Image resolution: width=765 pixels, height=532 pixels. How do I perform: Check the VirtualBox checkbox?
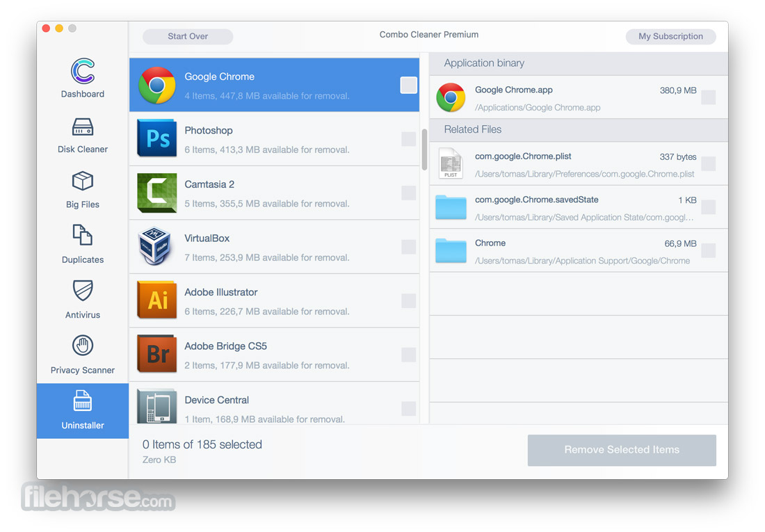[408, 246]
